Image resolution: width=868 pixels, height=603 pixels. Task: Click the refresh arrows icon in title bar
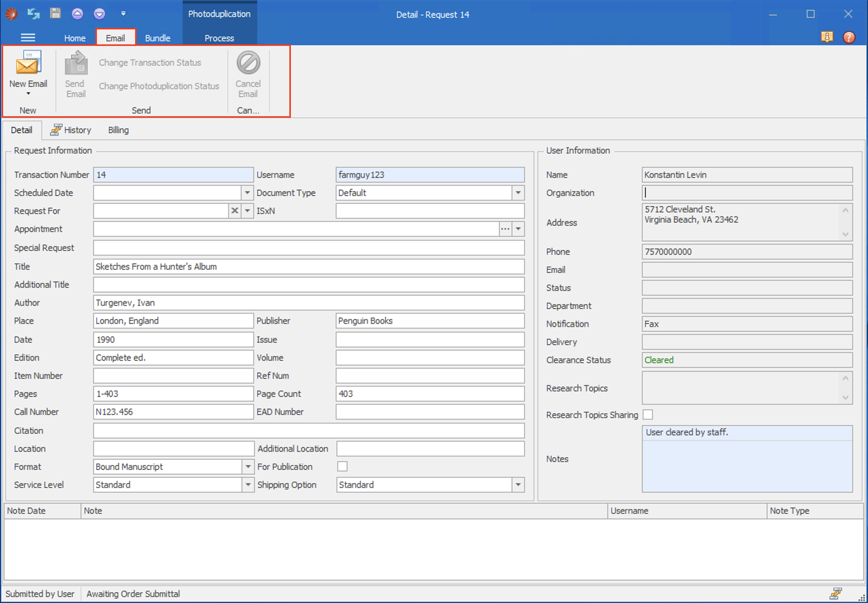point(33,14)
